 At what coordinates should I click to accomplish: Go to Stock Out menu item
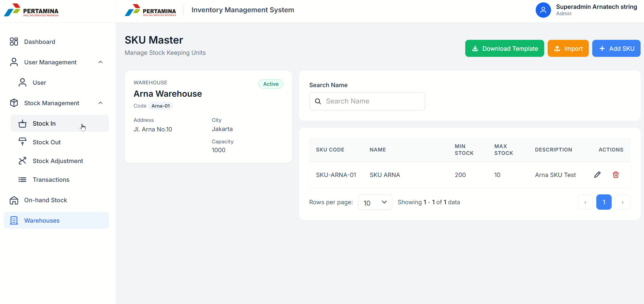pos(47,142)
